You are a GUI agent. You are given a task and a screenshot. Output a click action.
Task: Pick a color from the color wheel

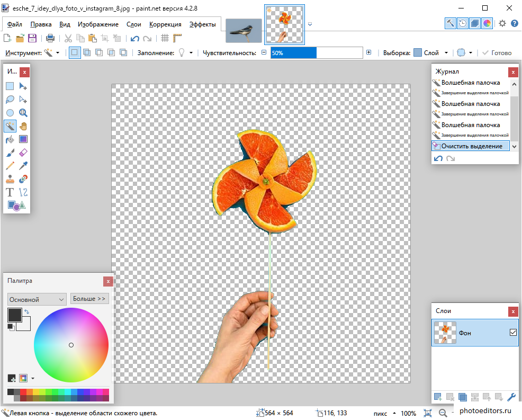[71, 345]
